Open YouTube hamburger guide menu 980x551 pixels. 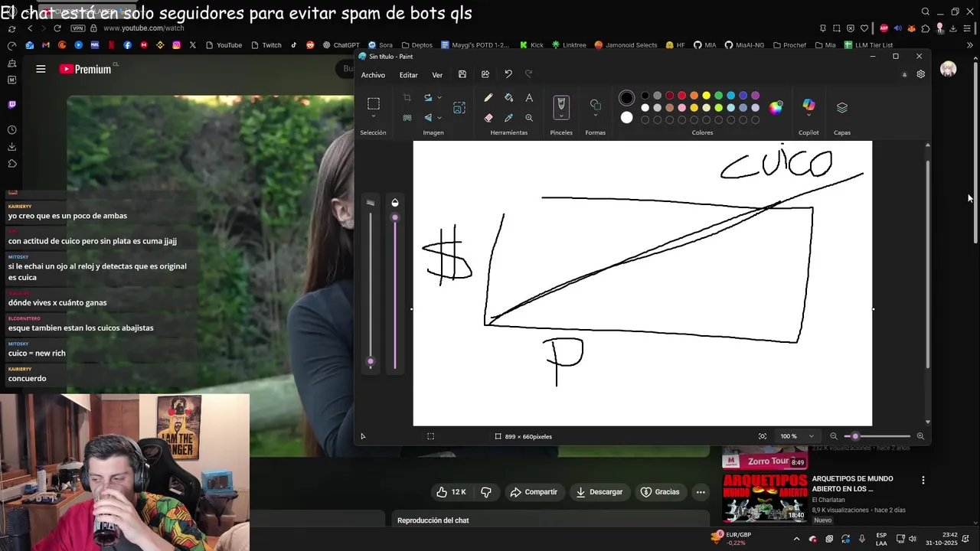[x=41, y=69]
